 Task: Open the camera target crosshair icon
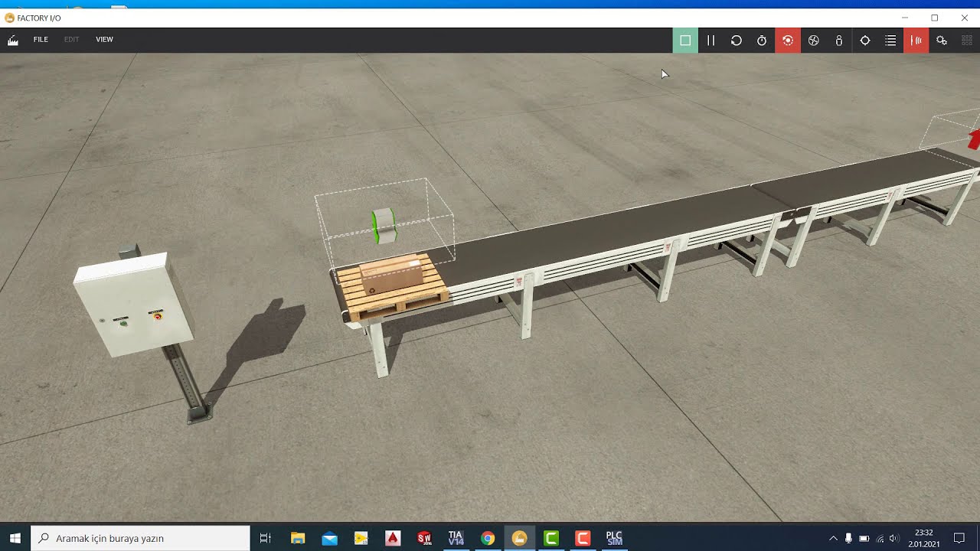pyautogui.click(x=865, y=41)
